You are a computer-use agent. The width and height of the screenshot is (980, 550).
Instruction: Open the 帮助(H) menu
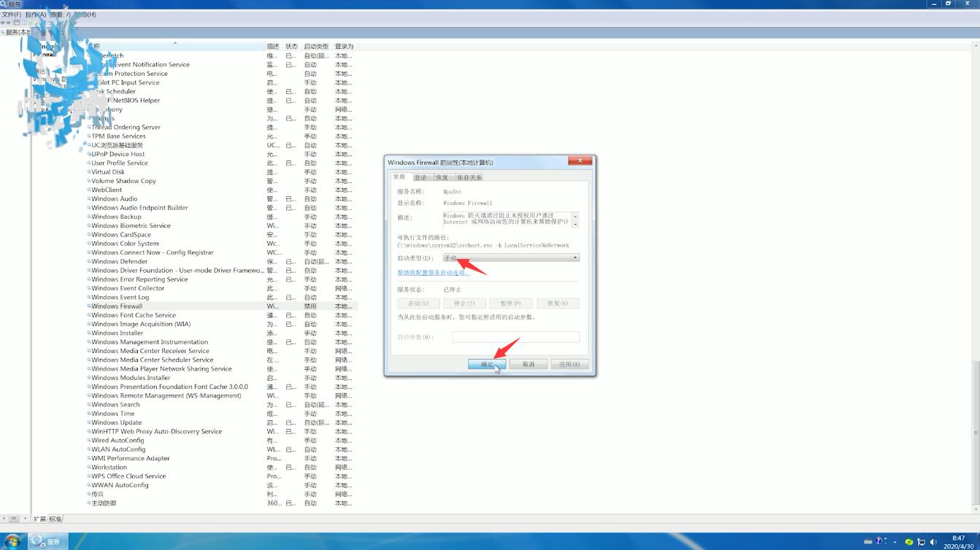coord(86,15)
